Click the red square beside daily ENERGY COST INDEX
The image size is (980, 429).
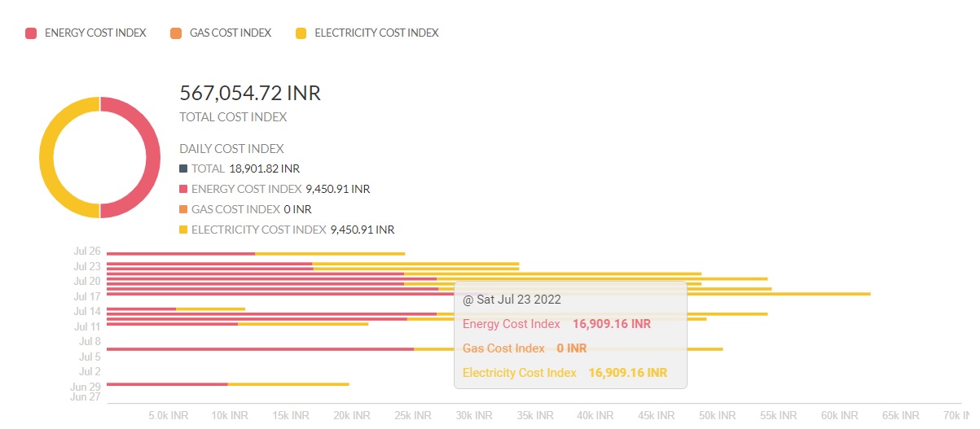183,189
